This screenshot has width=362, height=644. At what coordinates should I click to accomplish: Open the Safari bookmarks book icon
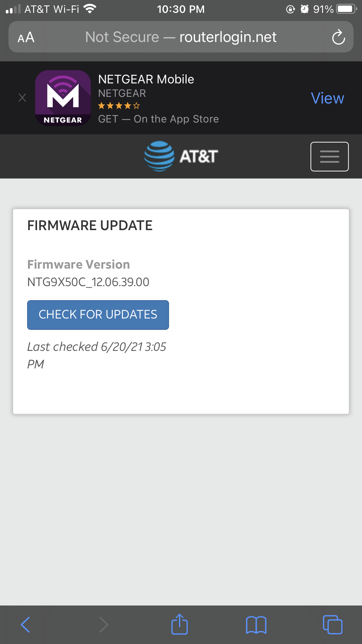tap(256, 624)
